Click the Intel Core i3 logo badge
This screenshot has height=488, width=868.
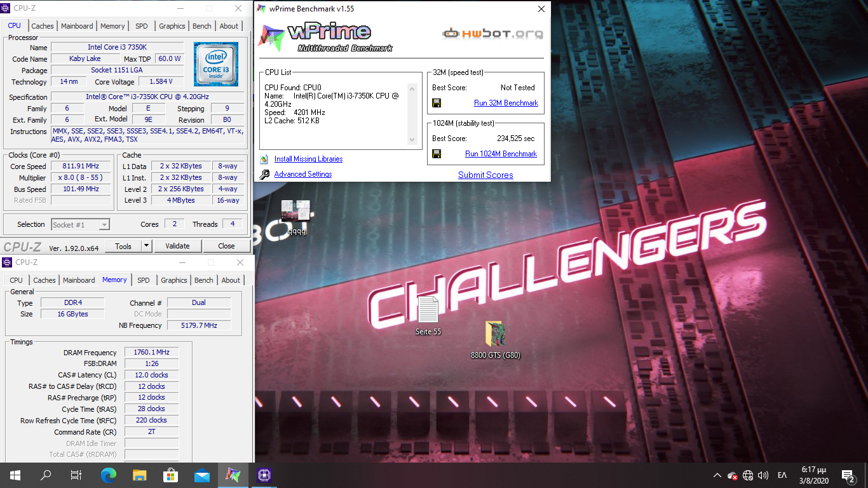[216, 64]
